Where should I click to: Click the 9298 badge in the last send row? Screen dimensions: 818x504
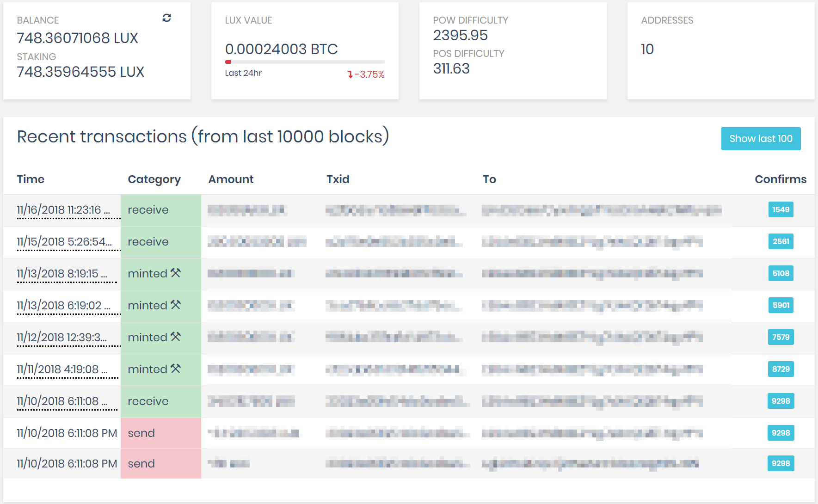point(781,463)
